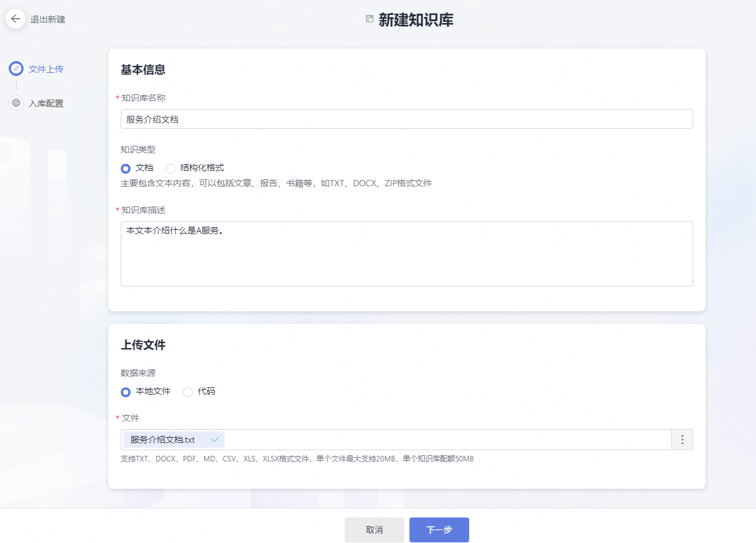Select the 文档 knowledge type option

[x=126, y=168]
